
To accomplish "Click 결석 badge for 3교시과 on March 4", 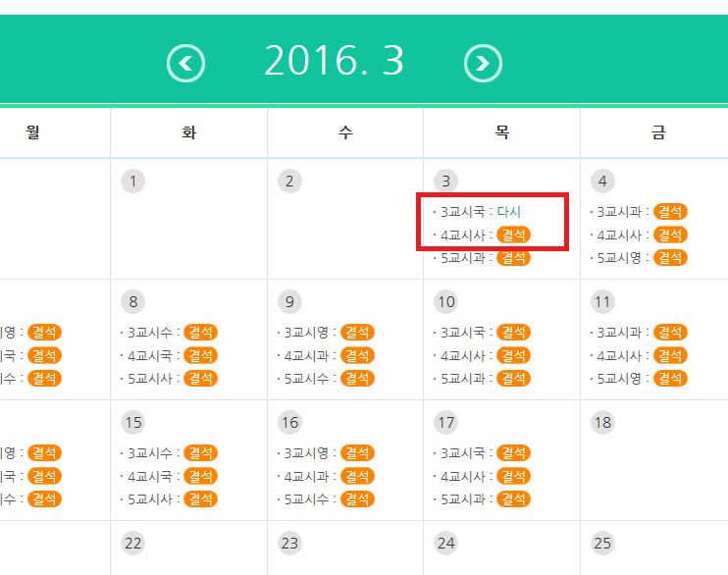I will click(x=670, y=212).
